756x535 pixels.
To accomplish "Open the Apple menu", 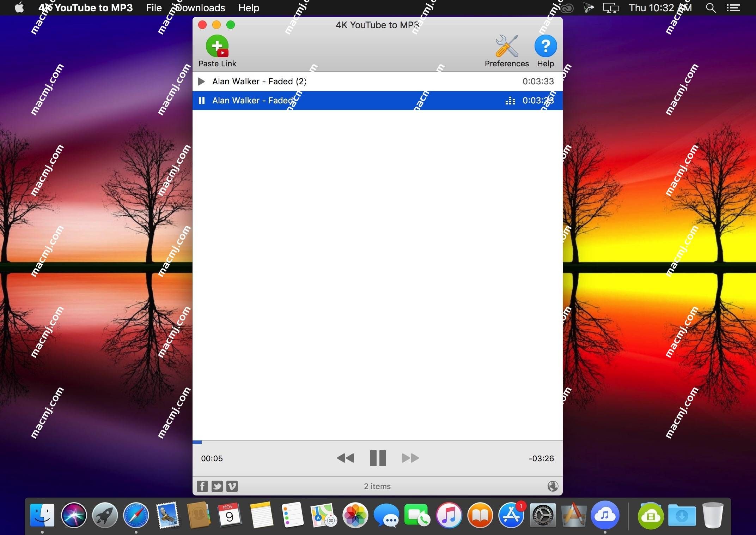I will click(x=19, y=8).
